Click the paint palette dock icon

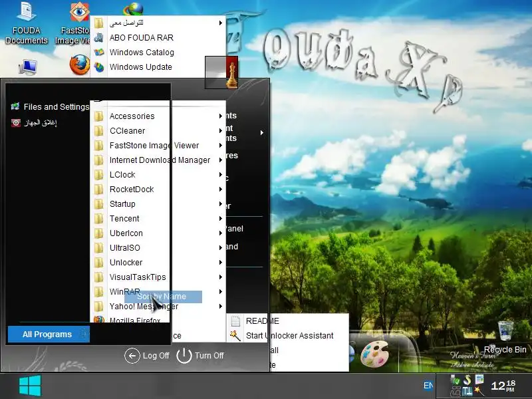374,354
